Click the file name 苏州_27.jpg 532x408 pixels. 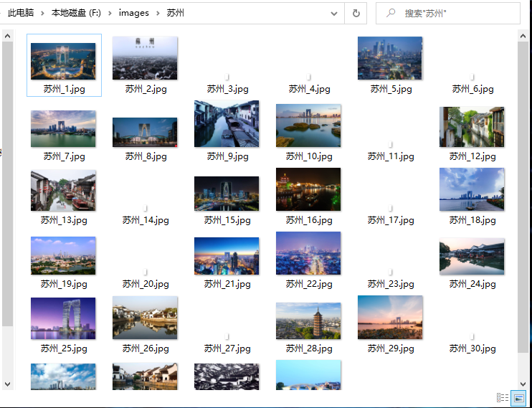pos(227,348)
